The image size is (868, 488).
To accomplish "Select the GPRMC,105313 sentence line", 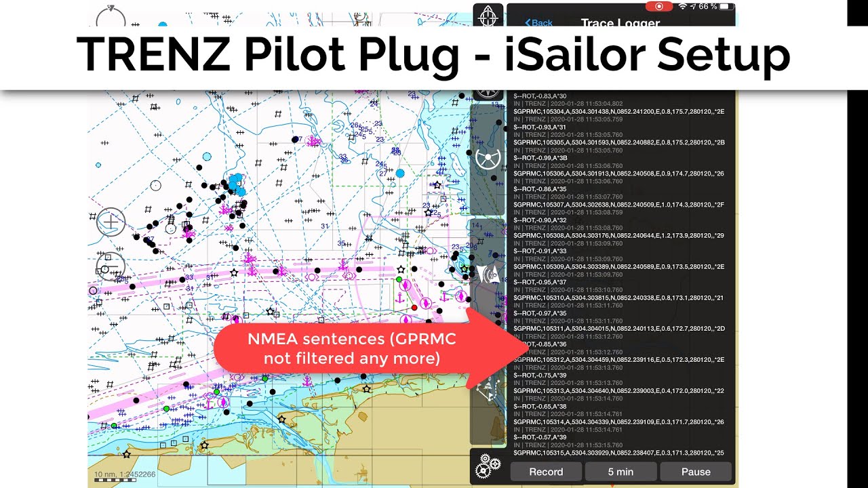I will coord(618,390).
